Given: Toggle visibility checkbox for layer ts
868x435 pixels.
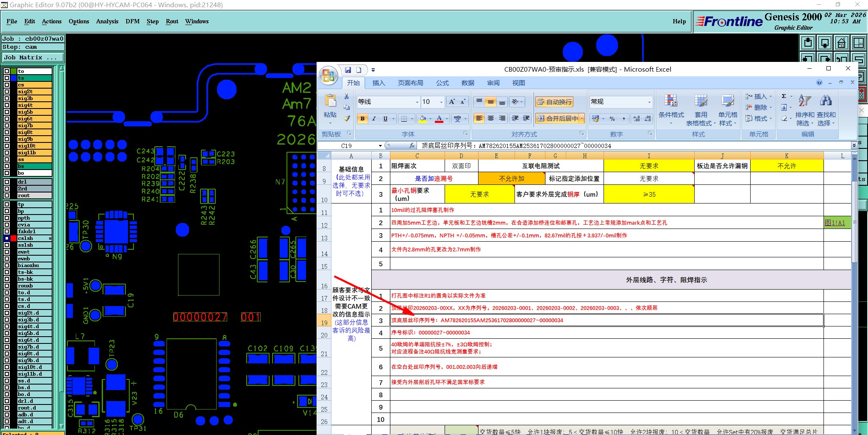Looking at the screenshot, I should 7,78.
